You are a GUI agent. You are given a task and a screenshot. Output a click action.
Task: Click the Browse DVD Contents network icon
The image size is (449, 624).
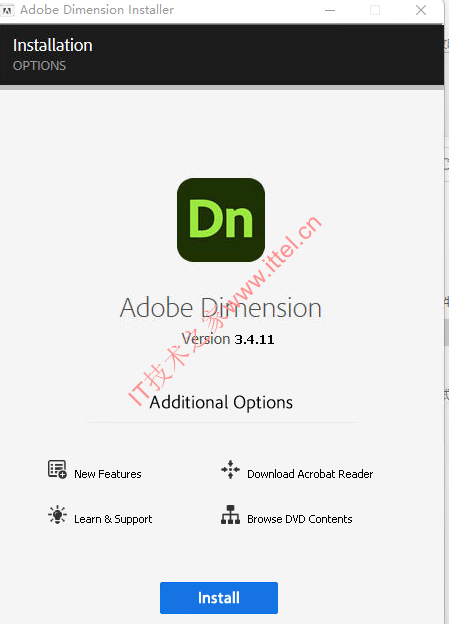pyautogui.click(x=230, y=515)
